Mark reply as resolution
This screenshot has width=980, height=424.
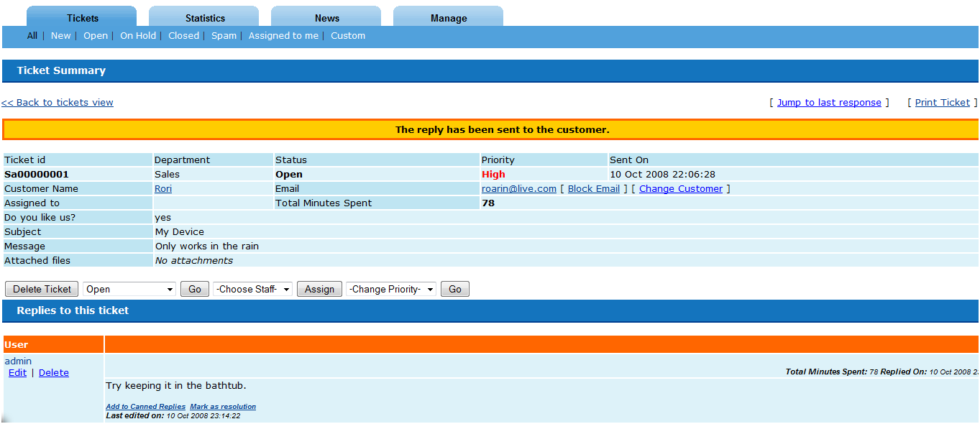[x=223, y=407]
